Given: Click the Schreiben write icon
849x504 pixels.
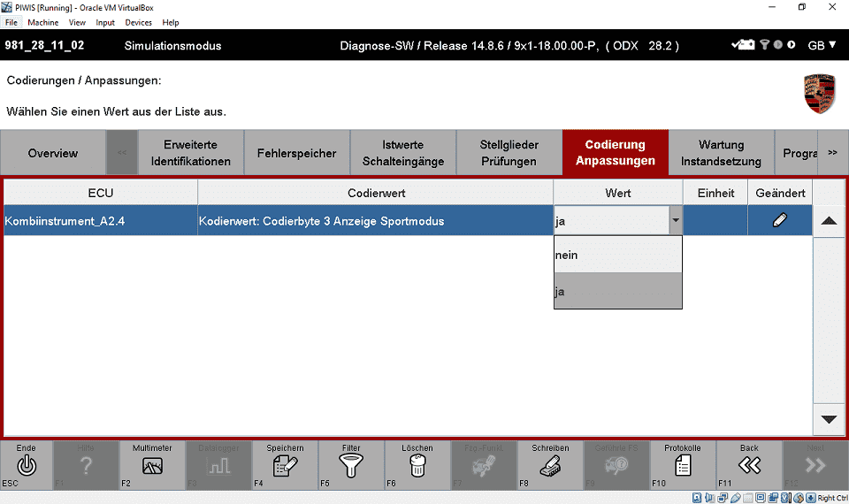Looking at the screenshot, I should [x=550, y=466].
